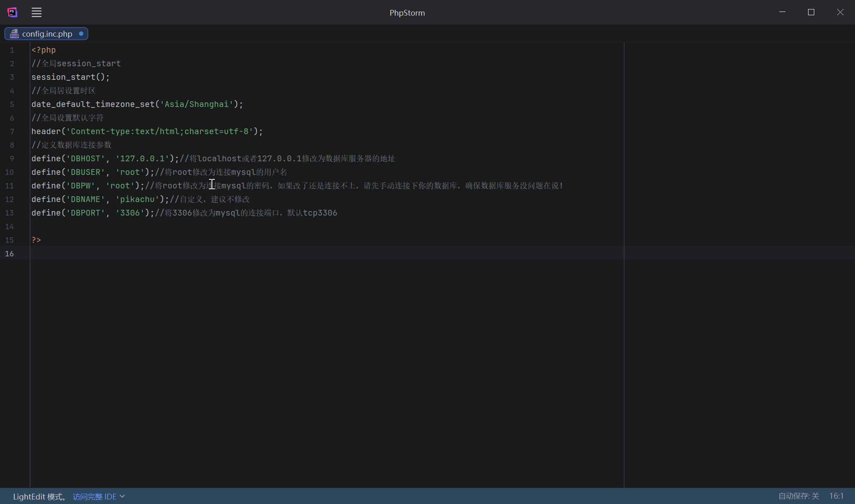855x504 pixels.
Task: Click the 访问完整 IDE link
Action: (x=94, y=497)
